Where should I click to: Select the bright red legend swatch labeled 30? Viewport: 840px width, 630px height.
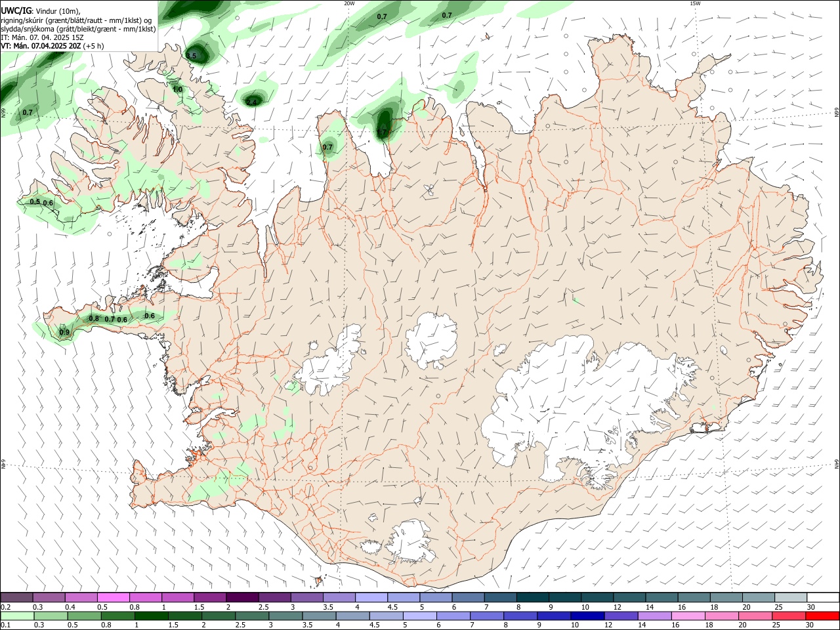tap(822, 616)
